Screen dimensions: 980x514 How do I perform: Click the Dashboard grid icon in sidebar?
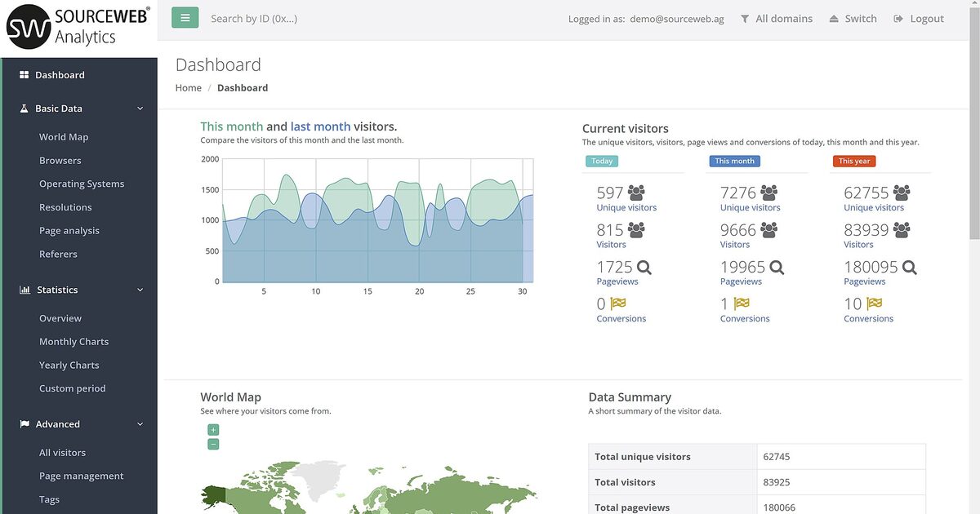click(24, 75)
